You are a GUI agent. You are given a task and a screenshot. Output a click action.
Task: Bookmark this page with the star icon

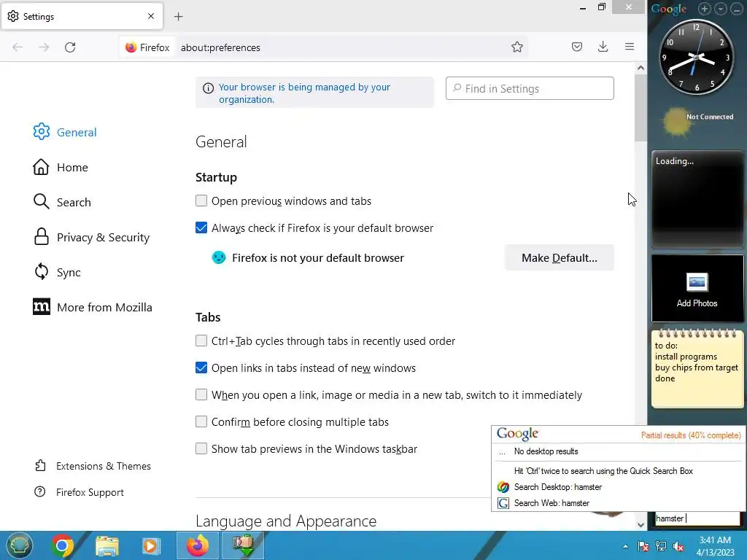point(517,47)
